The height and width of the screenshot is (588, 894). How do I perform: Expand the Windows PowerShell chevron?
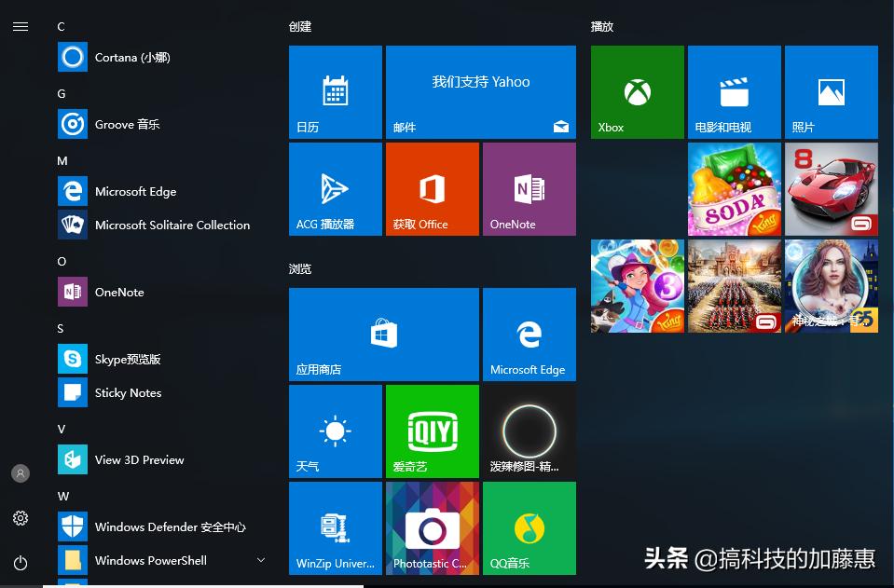[x=259, y=560]
